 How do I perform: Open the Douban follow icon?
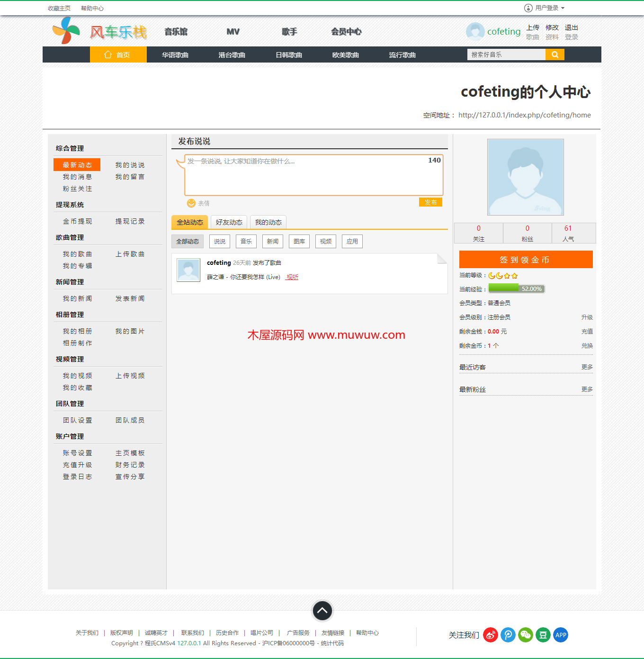(543, 635)
